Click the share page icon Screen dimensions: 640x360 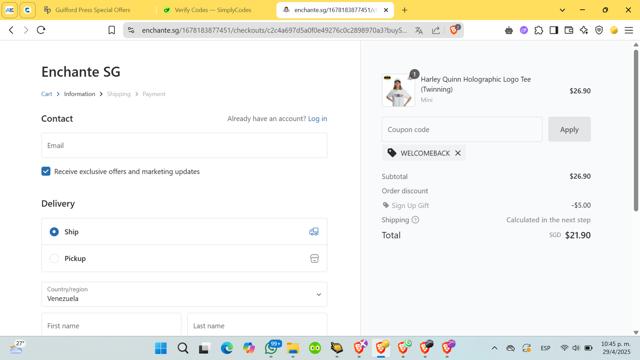click(x=436, y=30)
